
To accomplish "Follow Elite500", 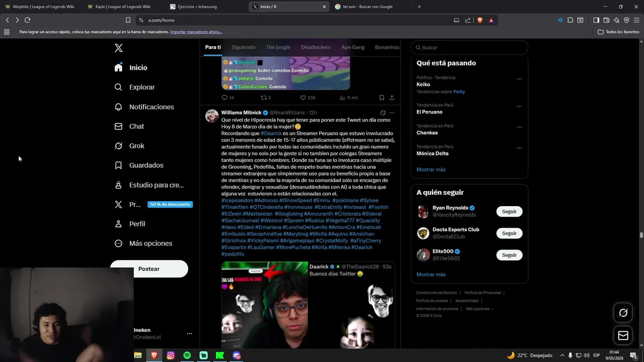I will [509, 255].
